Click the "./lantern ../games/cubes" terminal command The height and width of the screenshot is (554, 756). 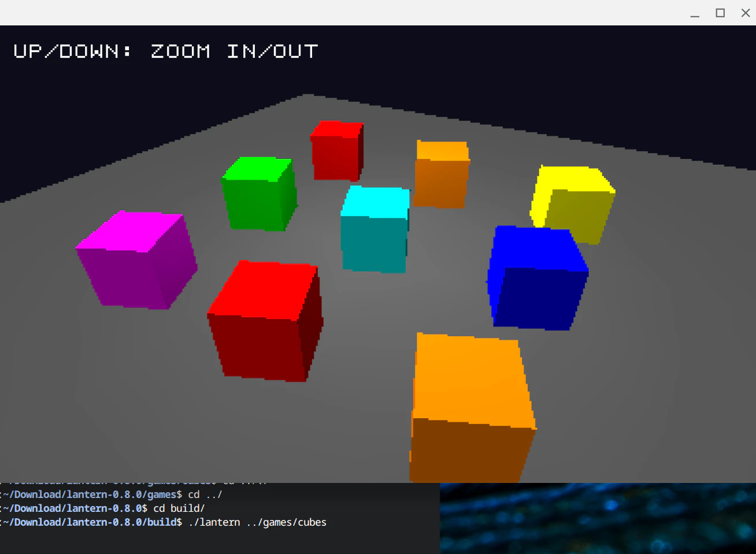258,522
